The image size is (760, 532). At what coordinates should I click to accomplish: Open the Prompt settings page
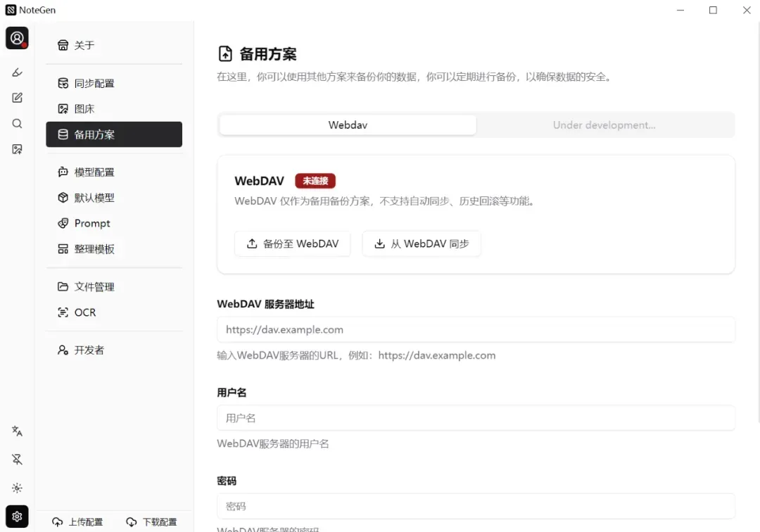(114, 223)
